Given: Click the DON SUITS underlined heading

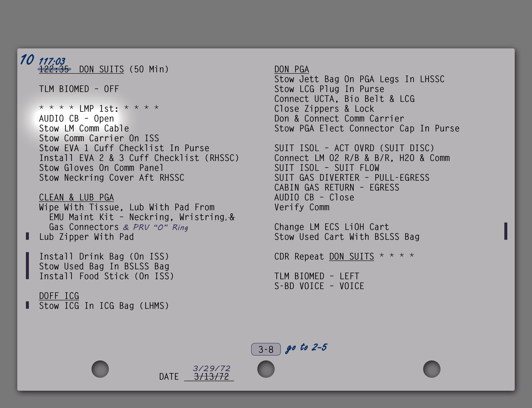Looking at the screenshot, I should pos(101,69).
